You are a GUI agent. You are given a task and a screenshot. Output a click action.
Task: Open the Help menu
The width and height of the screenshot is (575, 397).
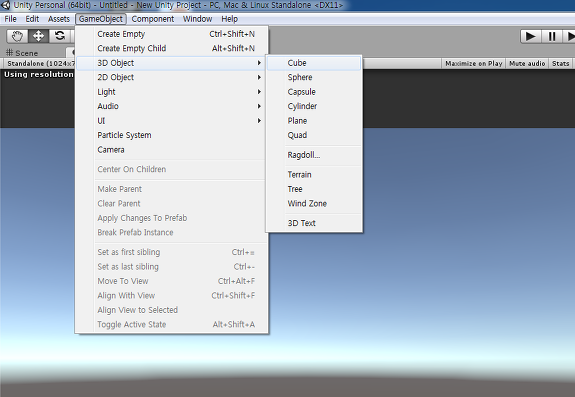(x=230, y=19)
